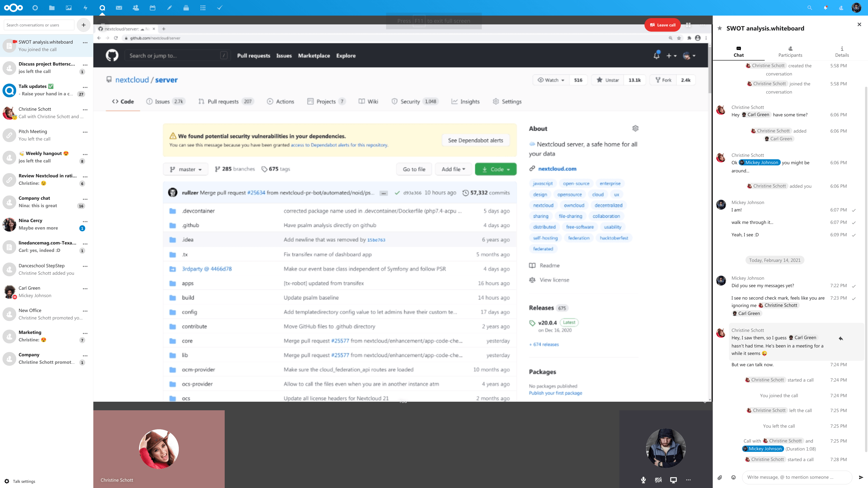Open three-dot menu for Nina Cercy conversation
The height and width of the screenshot is (488, 868).
(85, 221)
